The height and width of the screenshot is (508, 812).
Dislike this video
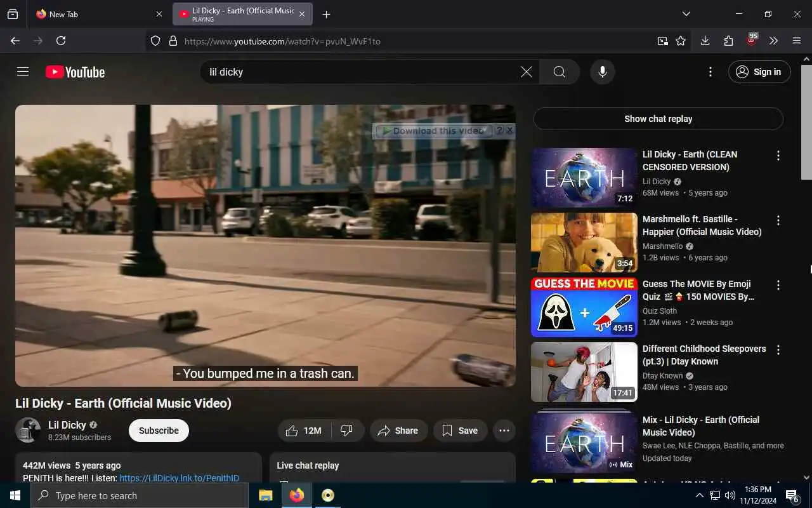(x=347, y=431)
